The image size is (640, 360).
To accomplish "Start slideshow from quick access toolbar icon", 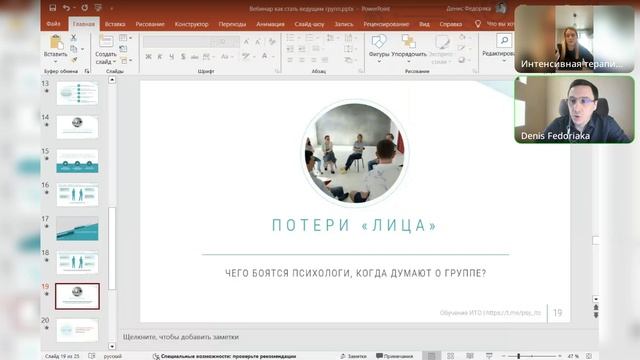I will (98, 8).
